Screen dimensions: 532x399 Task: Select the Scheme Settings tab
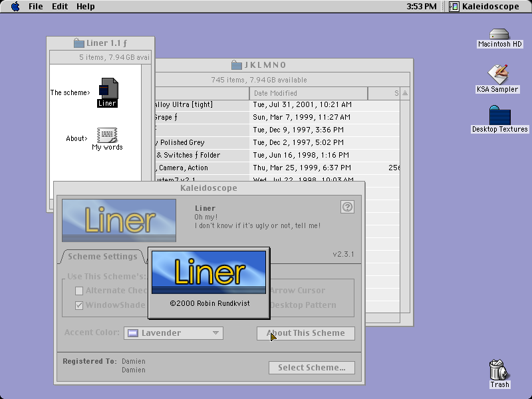(103, 257)
